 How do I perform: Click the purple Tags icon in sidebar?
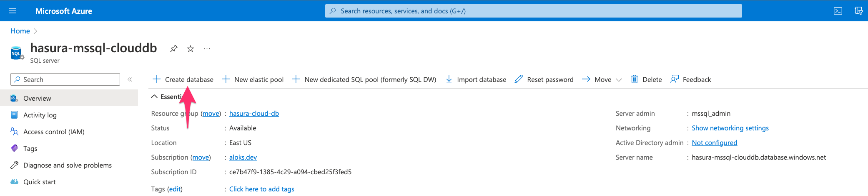(14, 148)
